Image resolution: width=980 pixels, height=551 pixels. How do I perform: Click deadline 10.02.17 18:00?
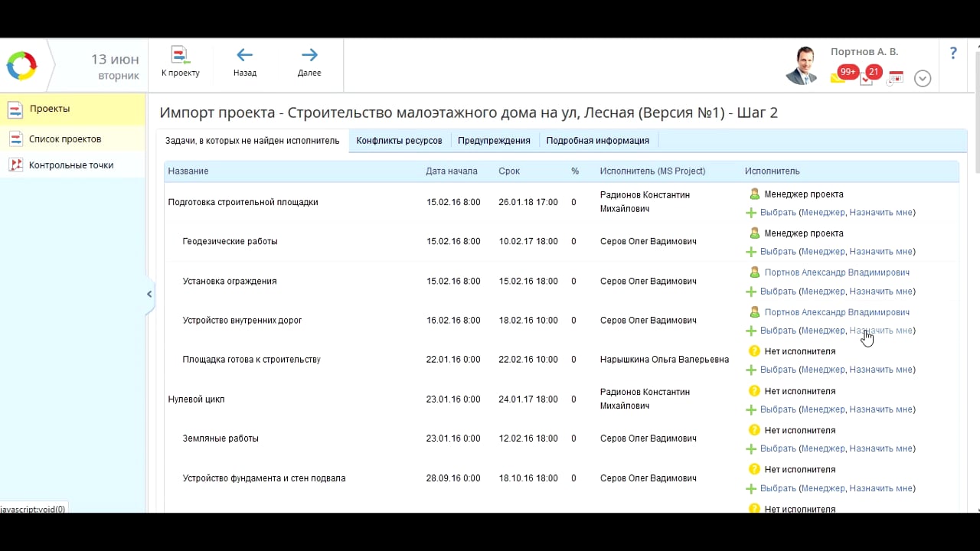[528, 241]
